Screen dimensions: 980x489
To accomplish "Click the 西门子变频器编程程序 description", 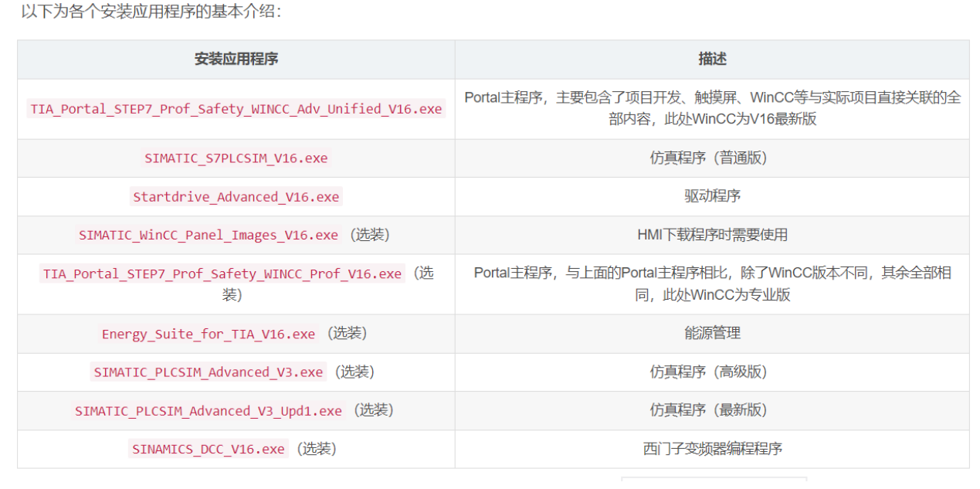I will click(x=712, y=449).
